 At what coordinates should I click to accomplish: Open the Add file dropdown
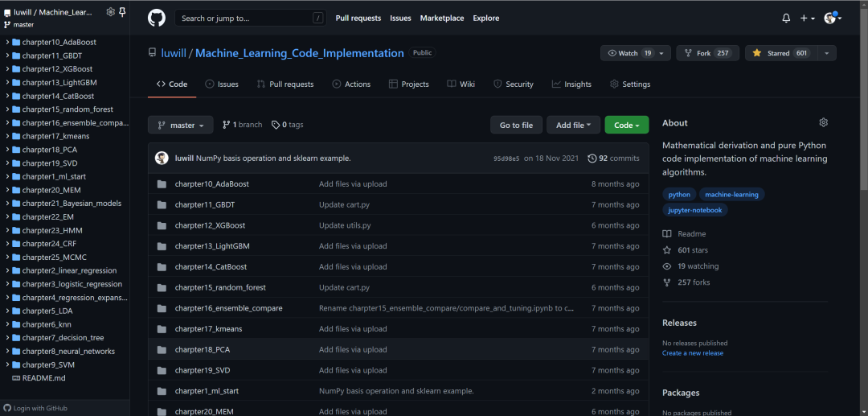pyautogui.click(x=574, y=126)
